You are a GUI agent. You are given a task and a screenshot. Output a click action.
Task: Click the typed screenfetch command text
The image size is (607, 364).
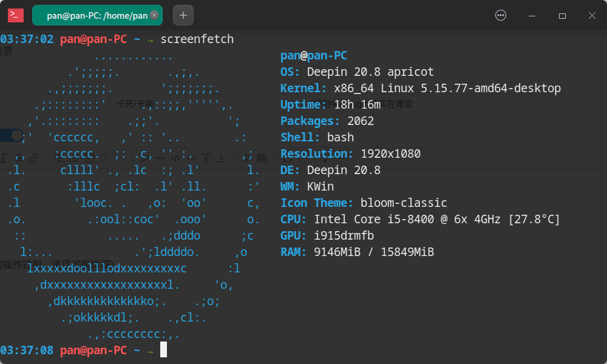point(197,39)
